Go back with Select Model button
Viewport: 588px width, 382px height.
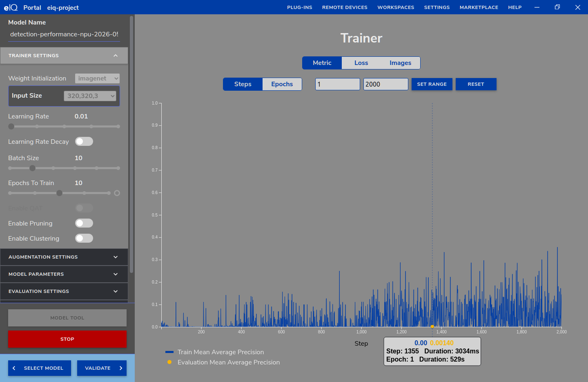click(40, 368)
